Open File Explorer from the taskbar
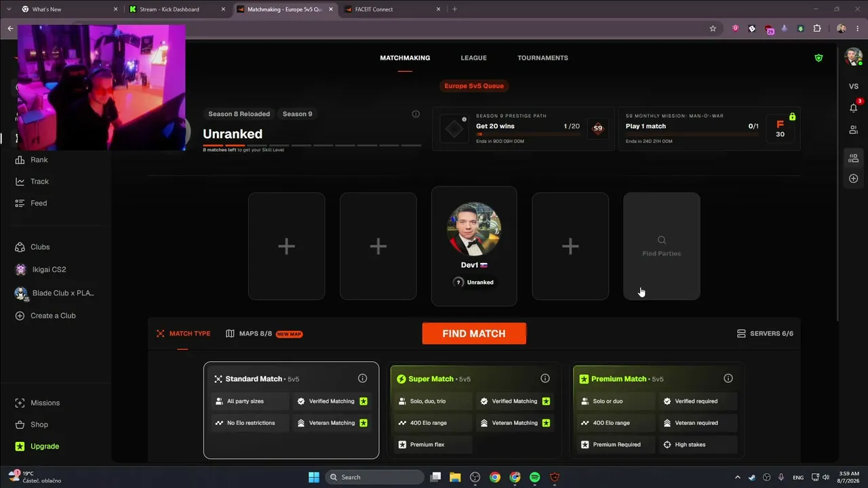The width and height of the screenshot is (868, 488). click(x=455, y=477)
